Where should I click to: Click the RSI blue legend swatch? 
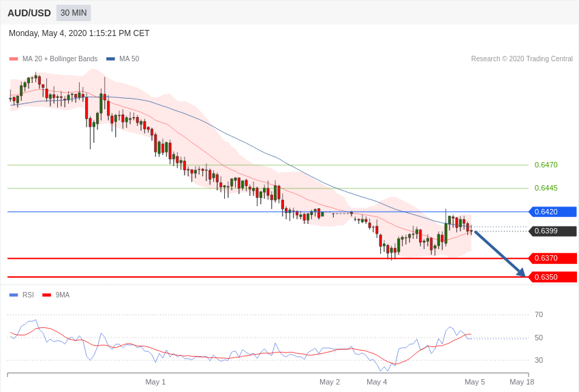[14, 295]
